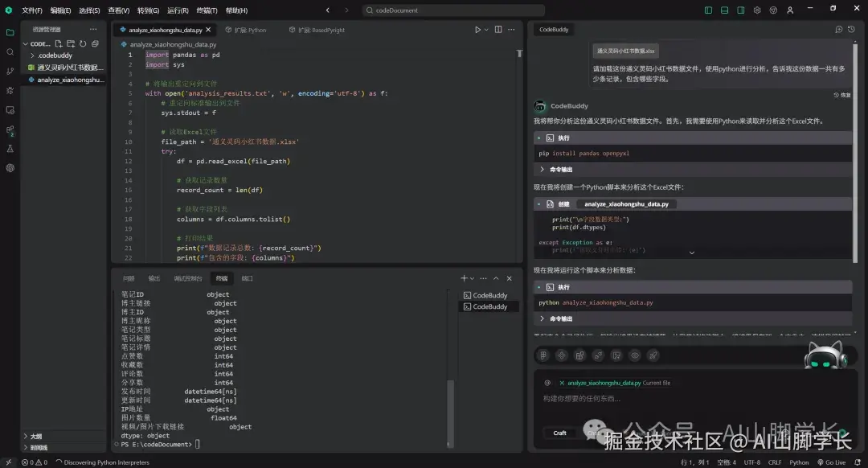868x468 pixels.
Task: Open run button dropdown arrow
Action: coord(486,30)
